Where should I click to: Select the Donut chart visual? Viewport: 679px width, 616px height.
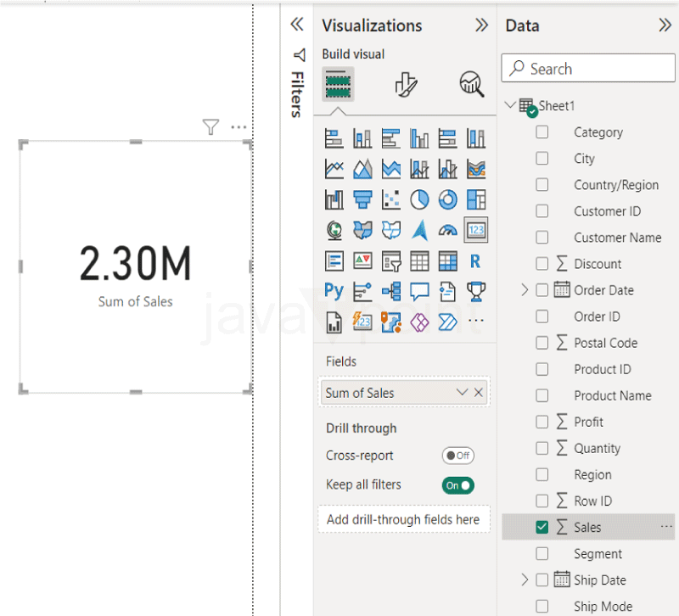[x=448, y=199]
